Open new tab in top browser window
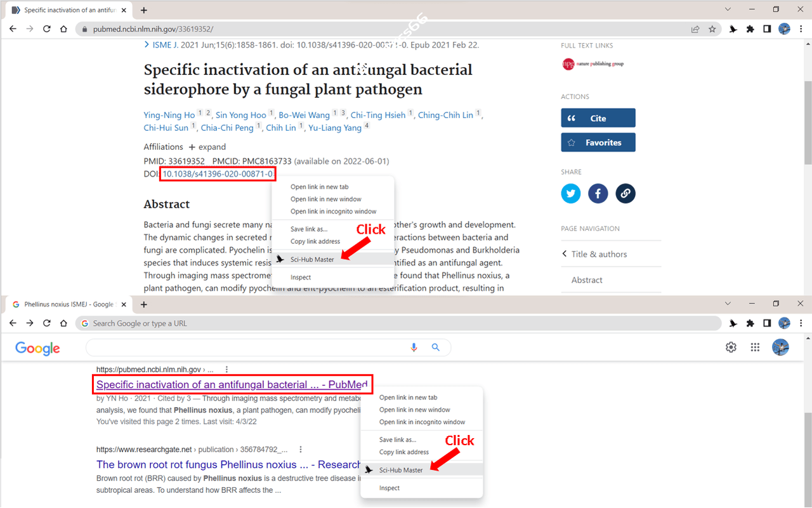This screenshot has height=508, width=812. click(x=144, y=10)
